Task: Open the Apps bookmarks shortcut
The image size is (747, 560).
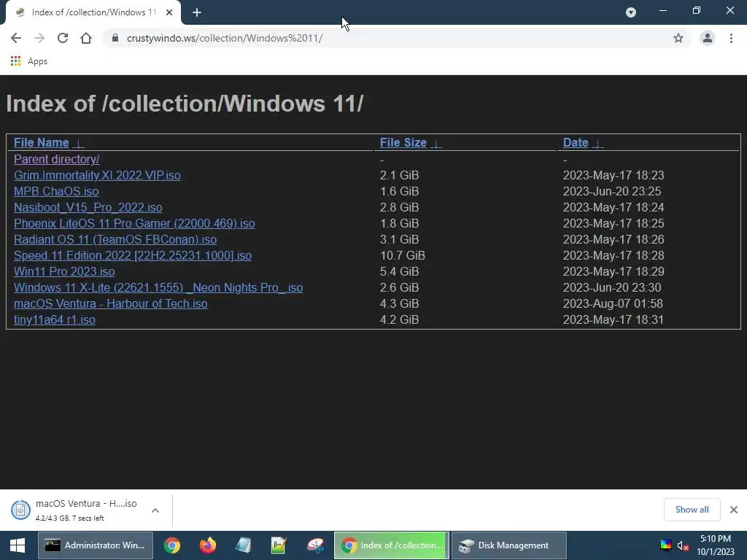Action: coord(29,61)
